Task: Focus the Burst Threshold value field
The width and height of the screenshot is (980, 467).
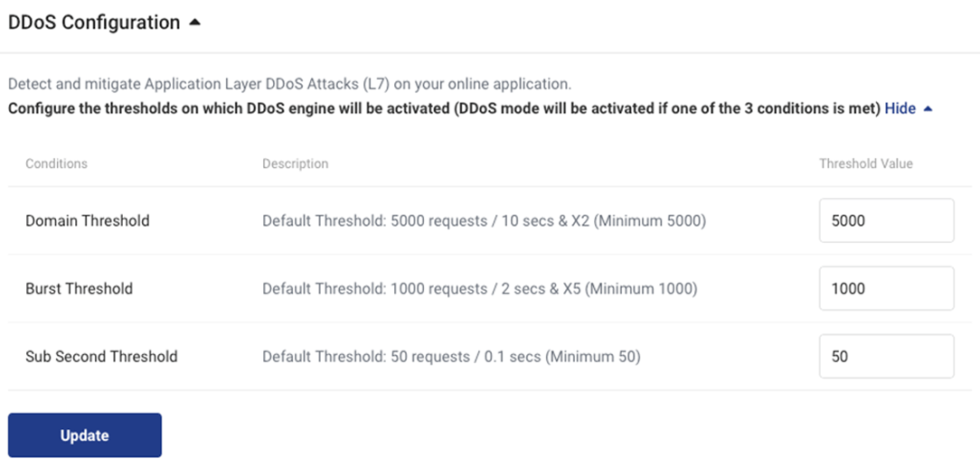Action: pos(886,288)
